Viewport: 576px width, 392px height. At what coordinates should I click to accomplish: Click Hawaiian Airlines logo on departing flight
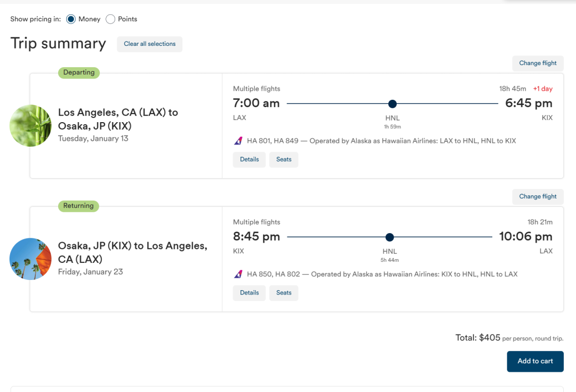click(x=238, y=141)
